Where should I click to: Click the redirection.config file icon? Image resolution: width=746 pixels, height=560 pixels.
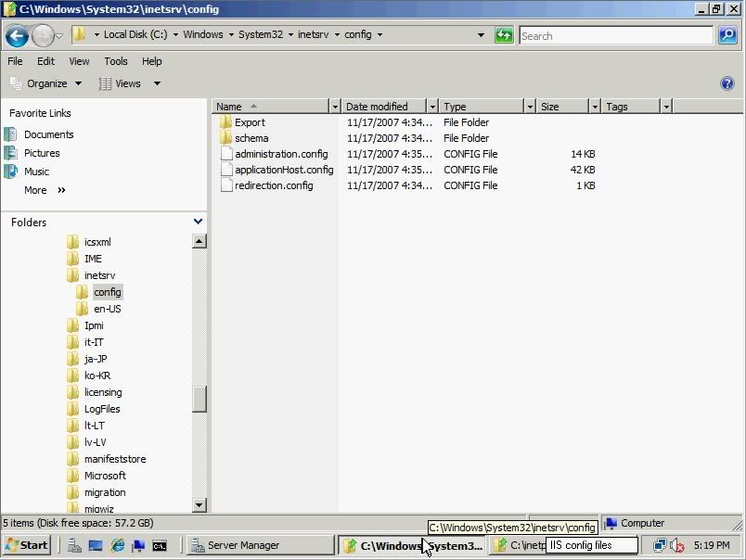(x=227, y=185)
